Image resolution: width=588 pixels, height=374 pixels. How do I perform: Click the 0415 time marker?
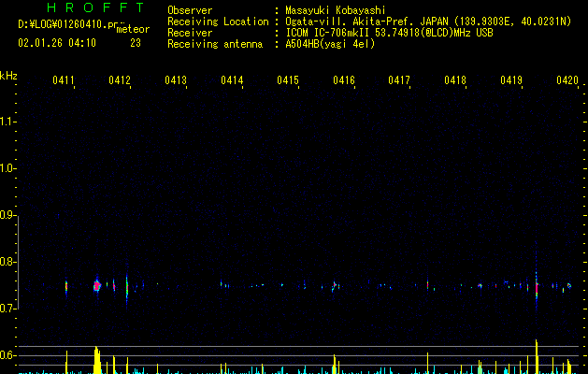point(288,79)
